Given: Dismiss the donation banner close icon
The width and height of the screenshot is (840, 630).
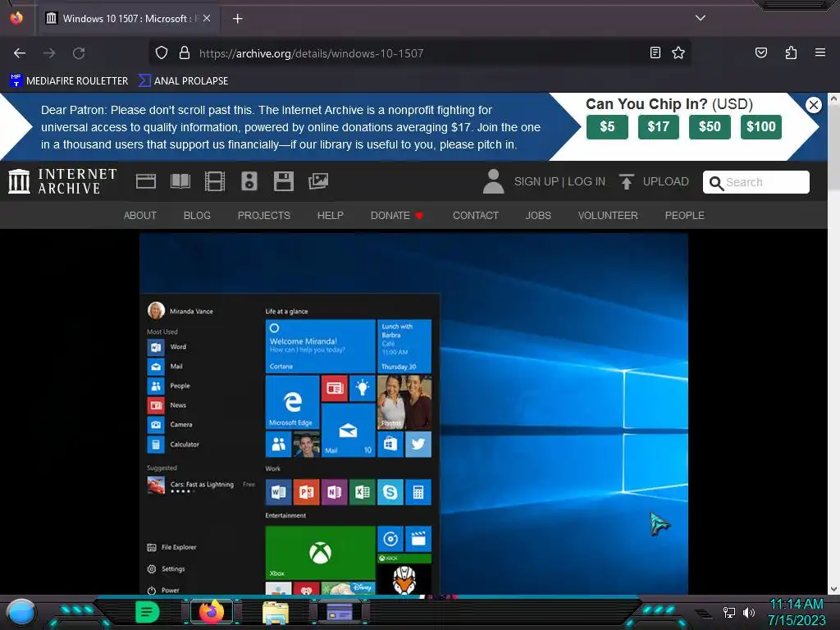Looking at the screenshot, I should (x=813, y=105).
